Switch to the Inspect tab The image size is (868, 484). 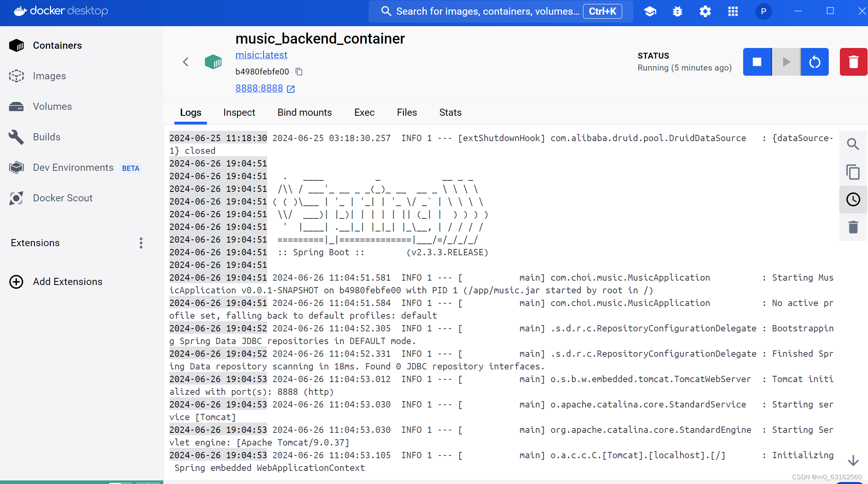point(239,113)
